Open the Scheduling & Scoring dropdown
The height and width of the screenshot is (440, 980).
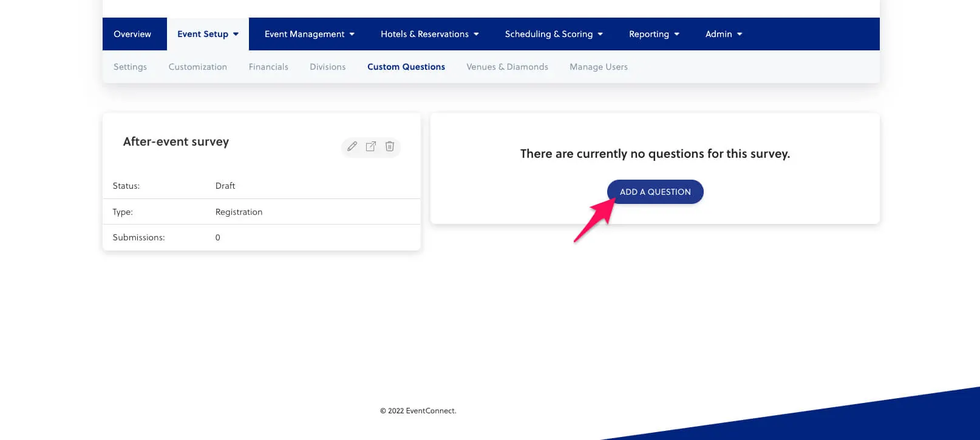(x=554, y=34)
